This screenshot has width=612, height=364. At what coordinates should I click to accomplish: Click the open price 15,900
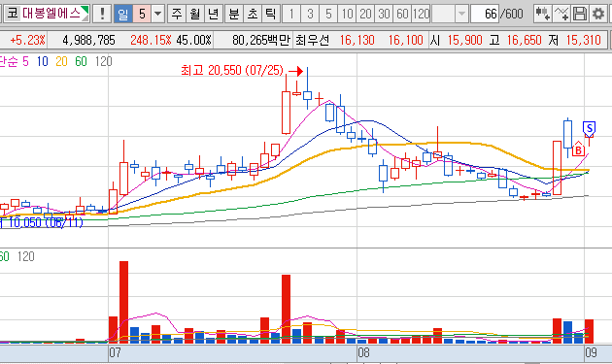(465, 40)
